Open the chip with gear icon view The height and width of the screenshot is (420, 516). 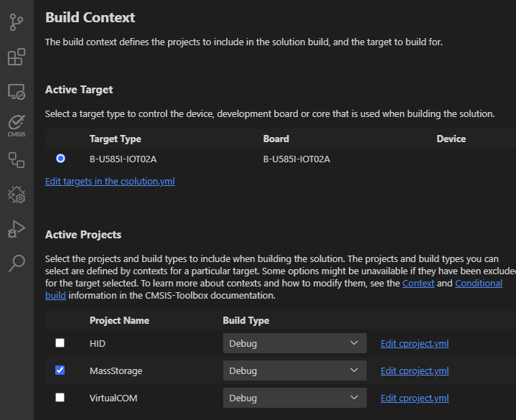tap(16, 194)
